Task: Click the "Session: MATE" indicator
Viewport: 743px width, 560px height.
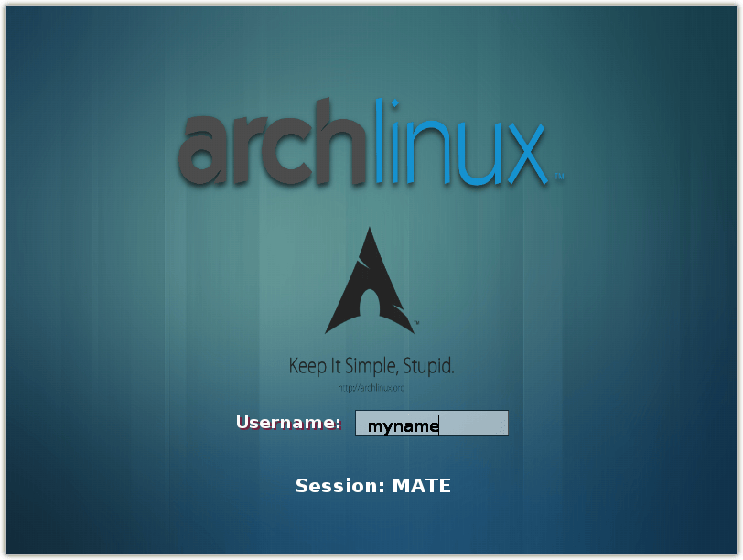Action: tap(372, 486)
